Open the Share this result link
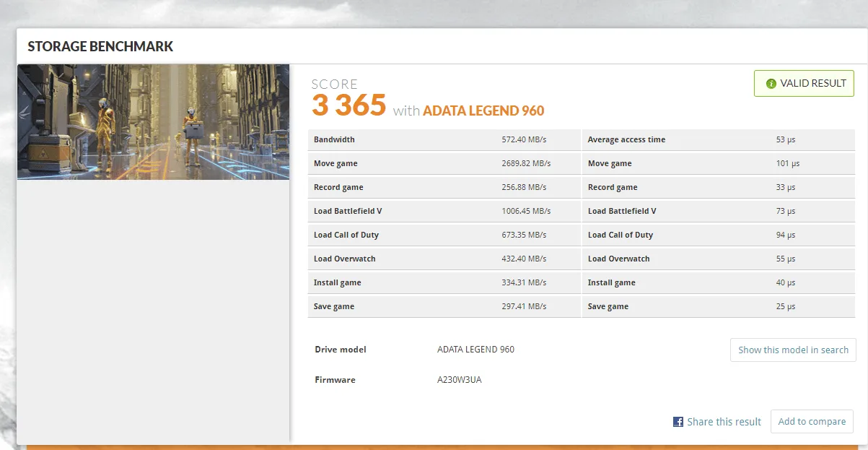The height and width of the screenshot is (450, 868). click(x=724, y=422)
